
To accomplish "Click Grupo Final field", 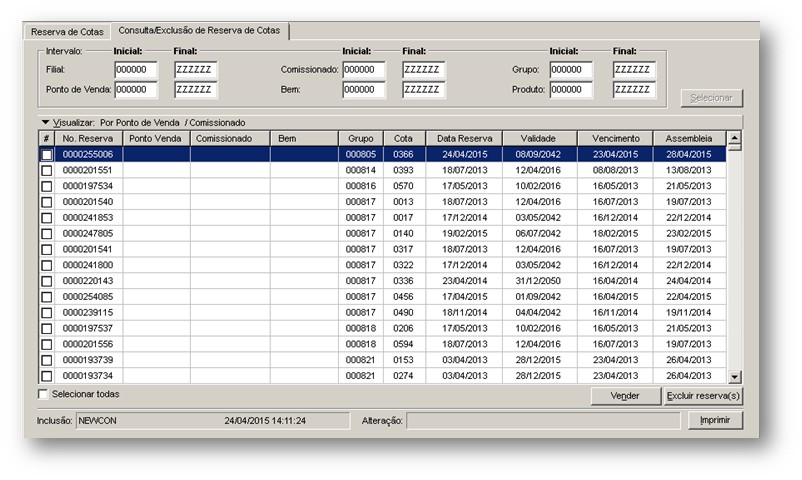I will coord(634,70).
